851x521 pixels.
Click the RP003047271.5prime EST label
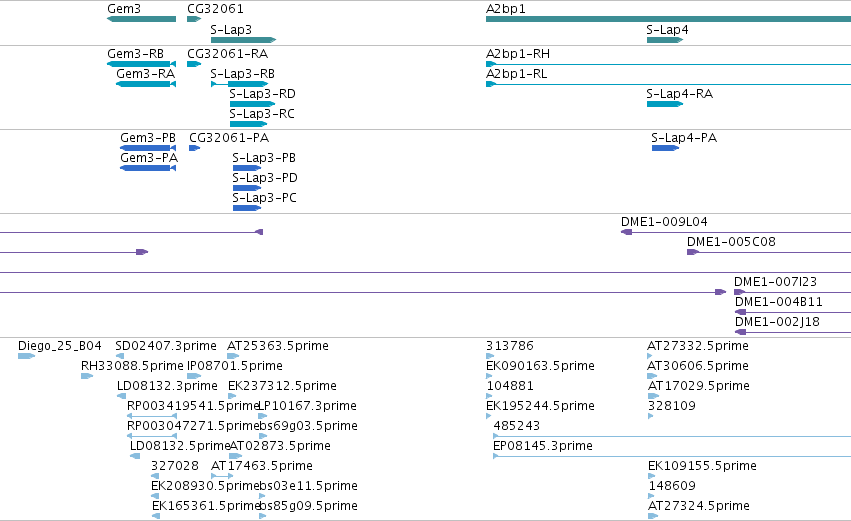[193, 426]
